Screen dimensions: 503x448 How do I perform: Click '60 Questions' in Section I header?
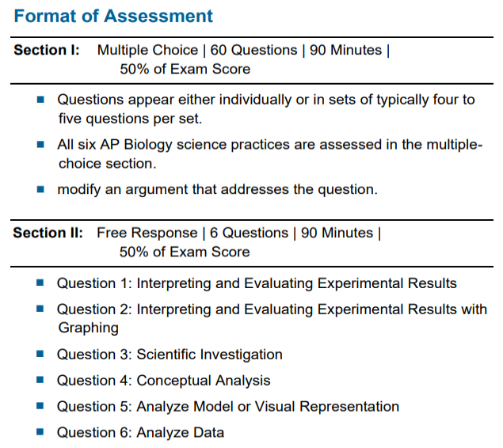253,50
